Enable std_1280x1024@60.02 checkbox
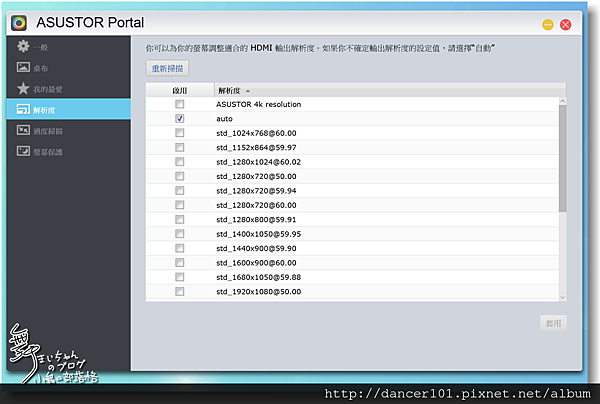The height and width of the screenshot is (404, 600). click(x=179, y=162)
